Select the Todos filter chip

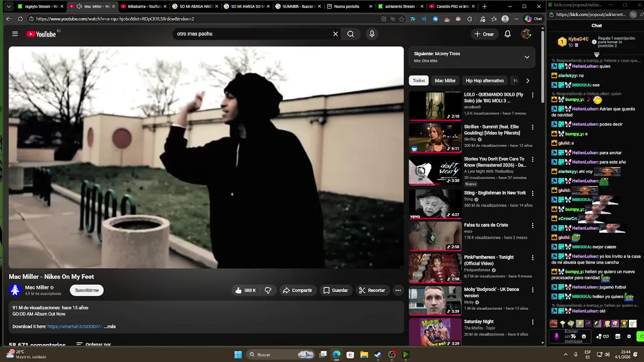point(419,80)
